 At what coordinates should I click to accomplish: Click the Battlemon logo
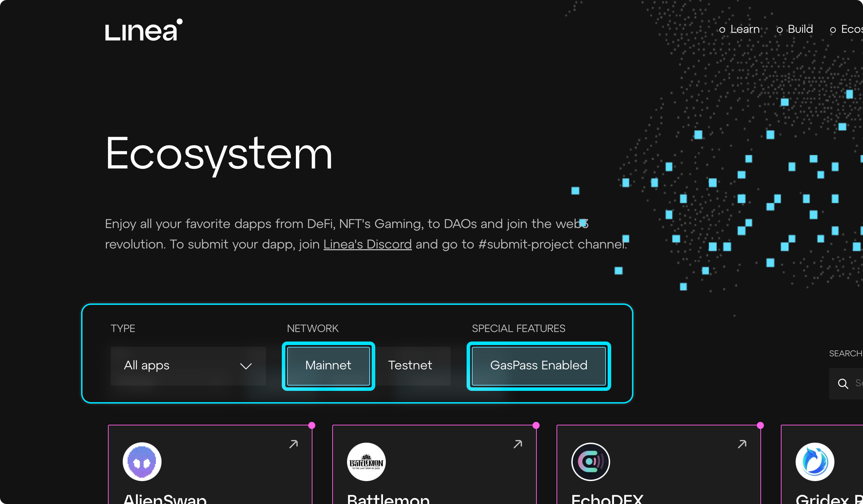(366, 462)
